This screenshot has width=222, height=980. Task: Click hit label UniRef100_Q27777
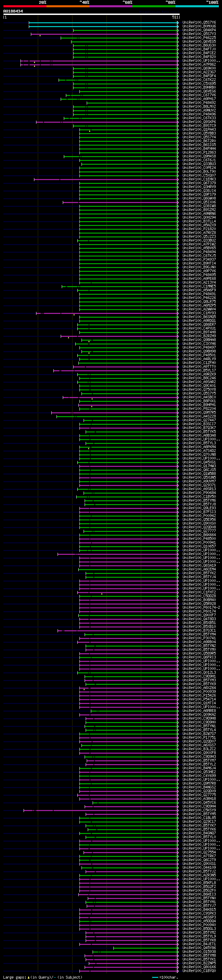(199, 531)
